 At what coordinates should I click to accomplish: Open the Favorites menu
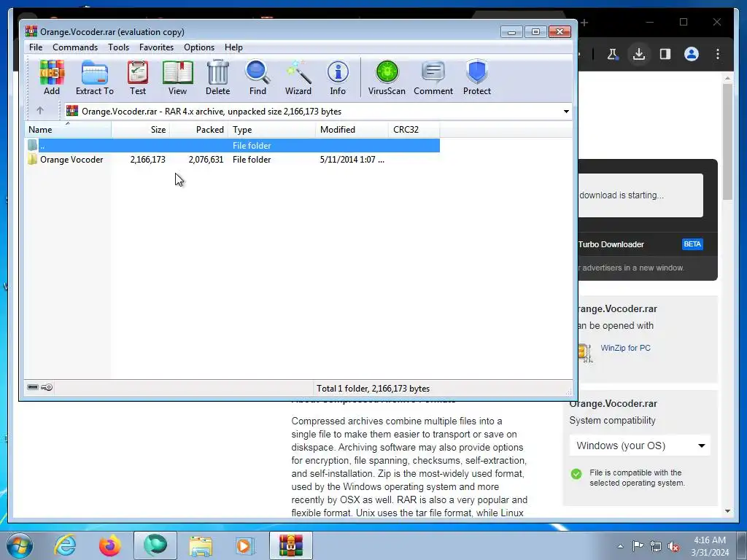pos(156,47)
